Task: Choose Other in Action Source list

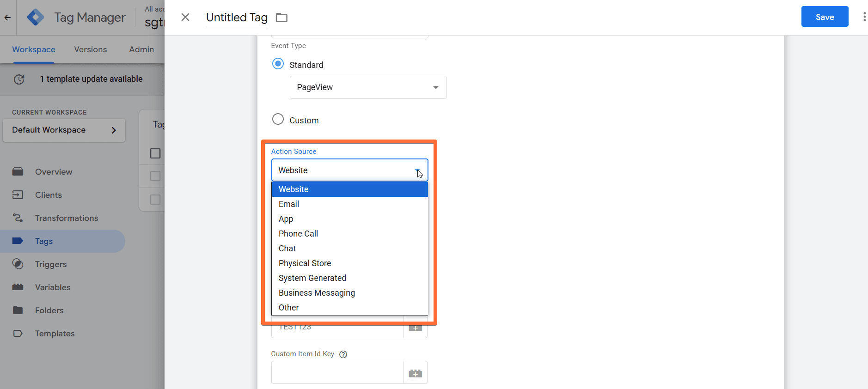Action: 349,308
